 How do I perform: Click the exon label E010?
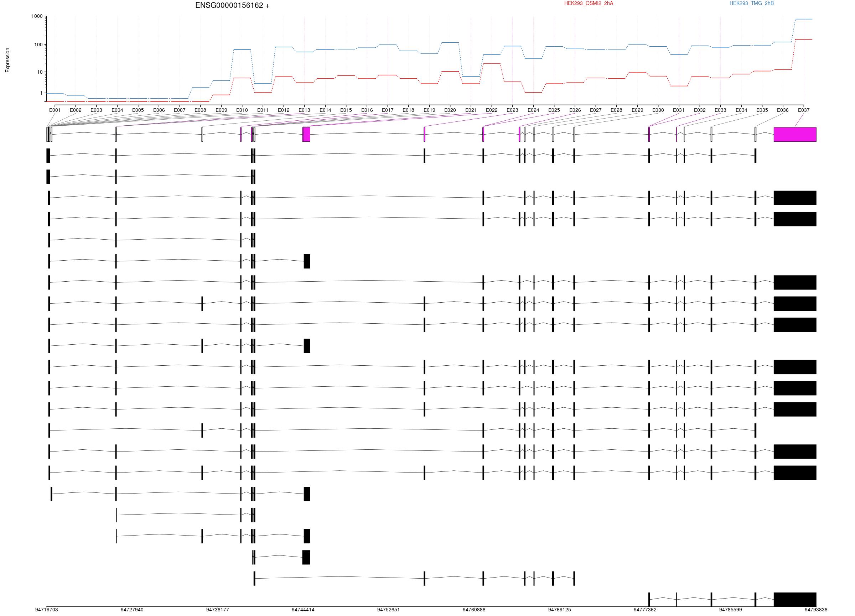coord(242,110)
